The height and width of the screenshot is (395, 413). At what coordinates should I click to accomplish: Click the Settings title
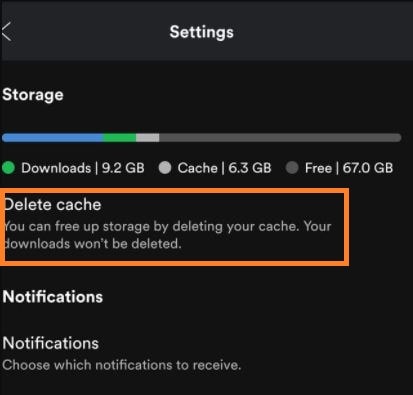202,32
